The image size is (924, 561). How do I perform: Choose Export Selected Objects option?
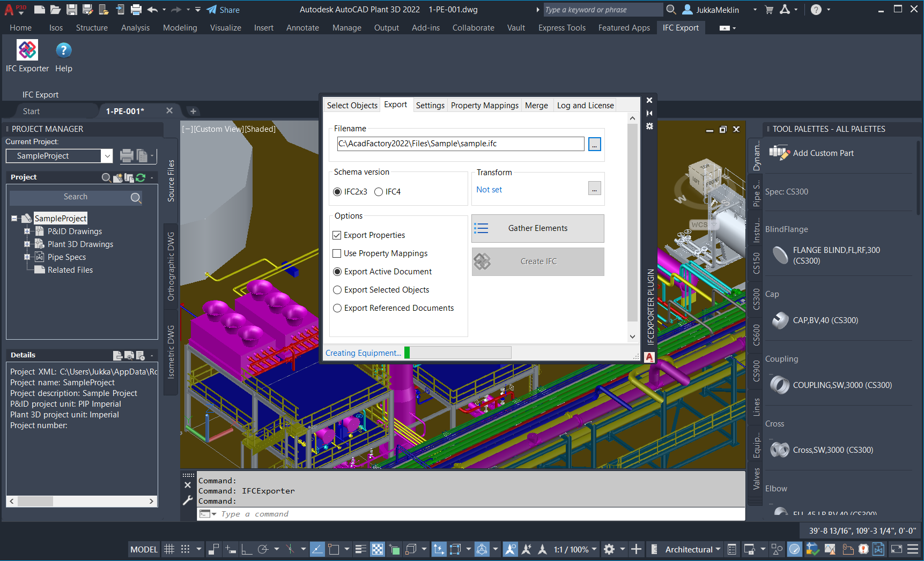click(x=338, y=290)
